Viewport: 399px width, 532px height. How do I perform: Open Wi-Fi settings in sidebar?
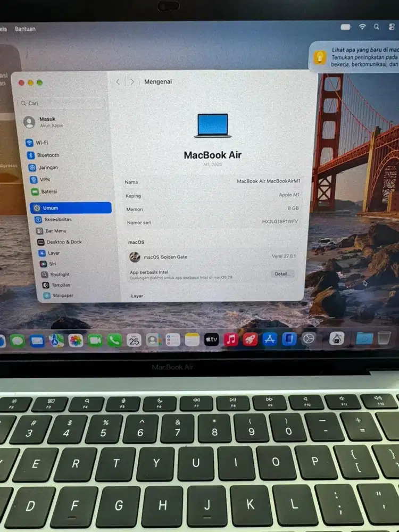tap(37, 143)
